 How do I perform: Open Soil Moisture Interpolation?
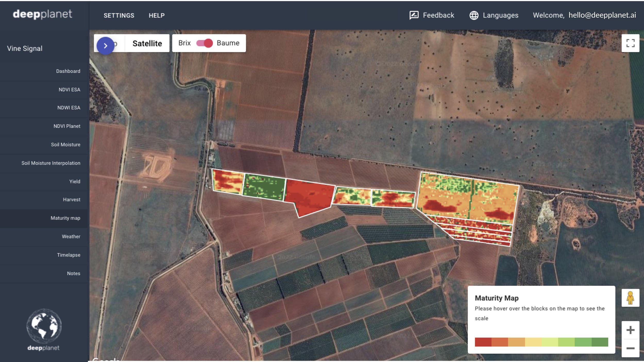coord(51,163)
